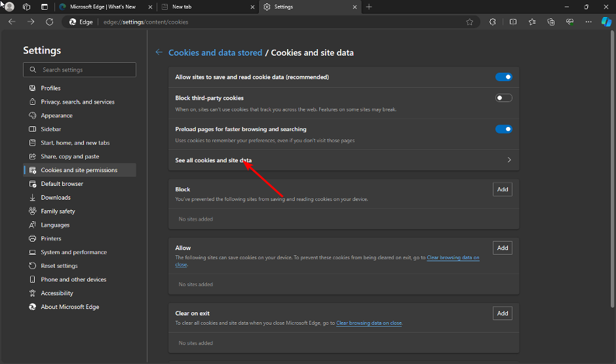
Task: Go back with the browser back arrow
Action: 12,22
